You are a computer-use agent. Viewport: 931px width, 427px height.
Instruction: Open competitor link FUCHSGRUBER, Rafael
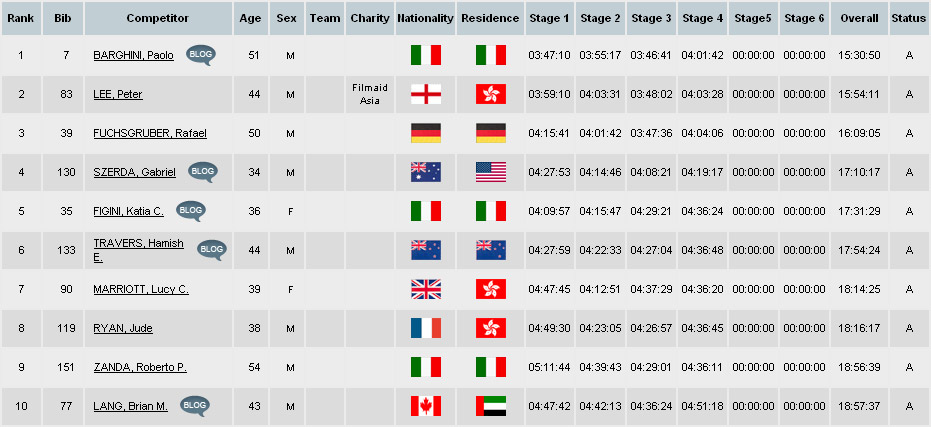click(150, 134)
